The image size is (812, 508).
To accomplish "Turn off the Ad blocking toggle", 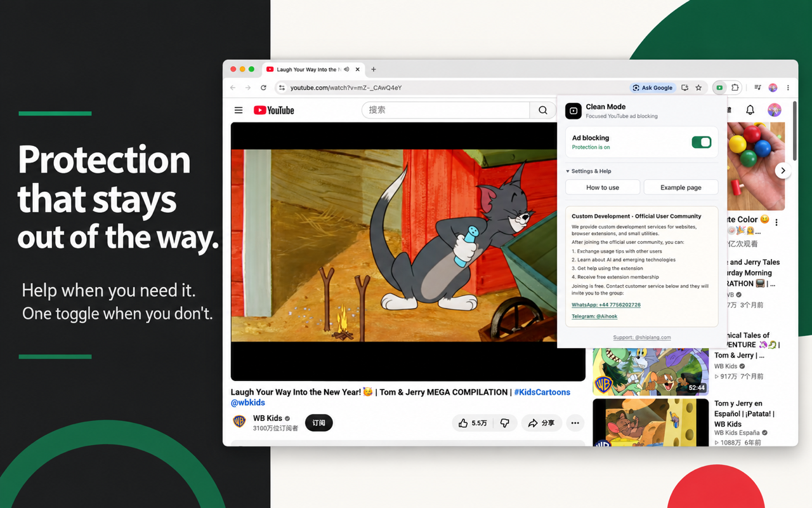I will (x=701, y=142).
